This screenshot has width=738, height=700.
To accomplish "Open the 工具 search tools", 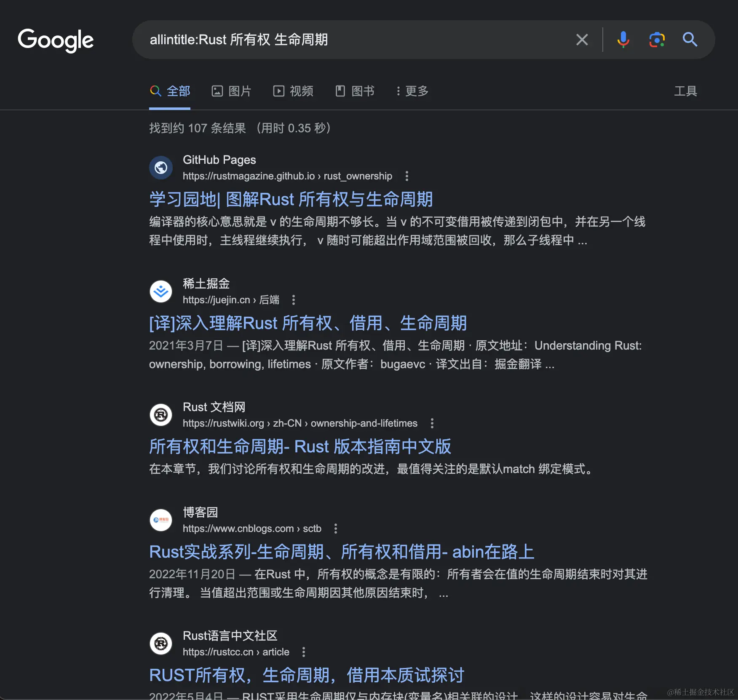I will (x=685, y=91).
